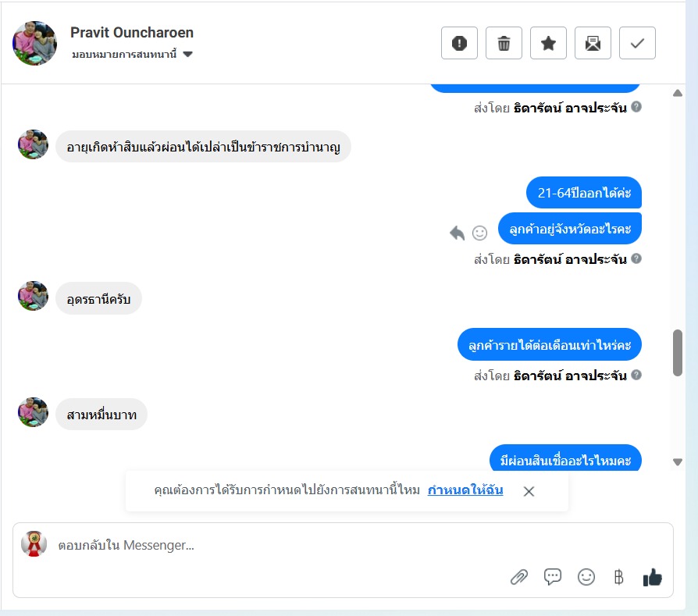
Task: Mark conversation done with checkmark button
Action: tap(637, 44)
